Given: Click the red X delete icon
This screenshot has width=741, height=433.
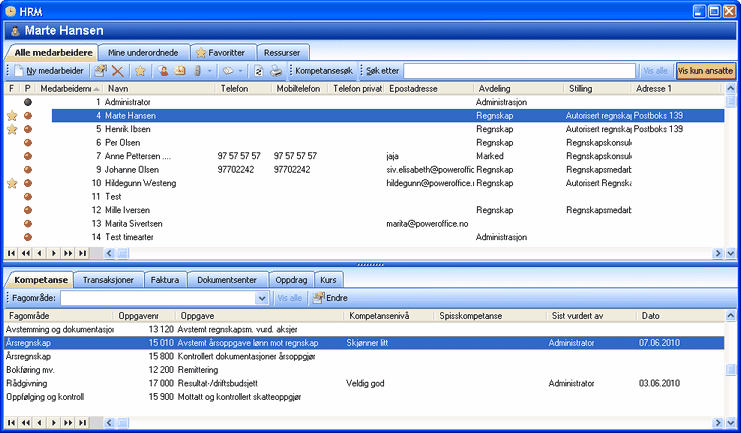Looking at the screenshot, I should click(118, 71).
